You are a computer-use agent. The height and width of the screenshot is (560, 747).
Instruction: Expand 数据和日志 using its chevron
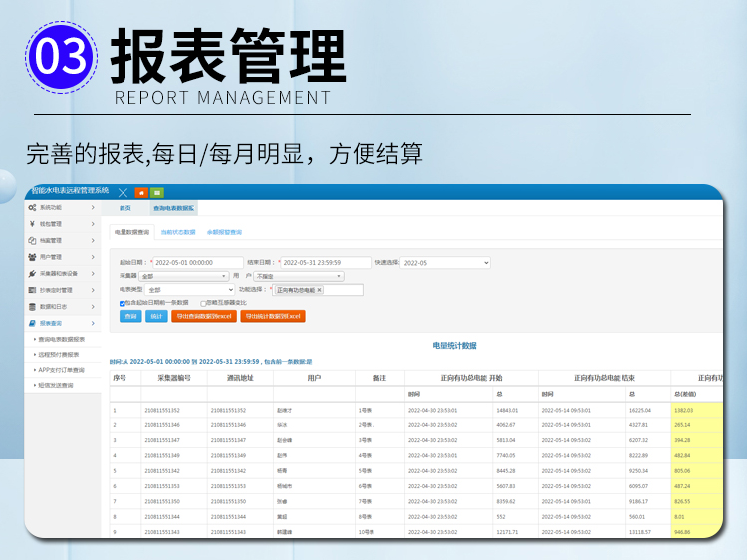tap(93, 307)
